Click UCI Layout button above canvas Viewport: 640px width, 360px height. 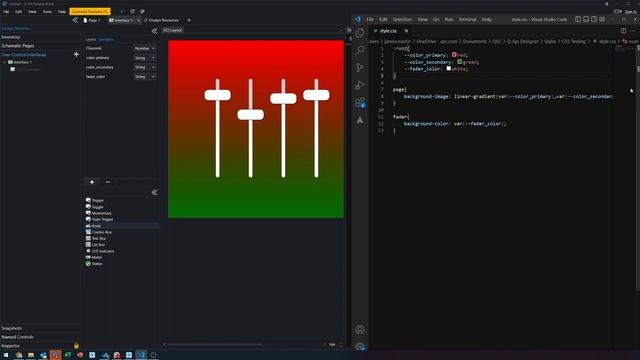[173, 30]
